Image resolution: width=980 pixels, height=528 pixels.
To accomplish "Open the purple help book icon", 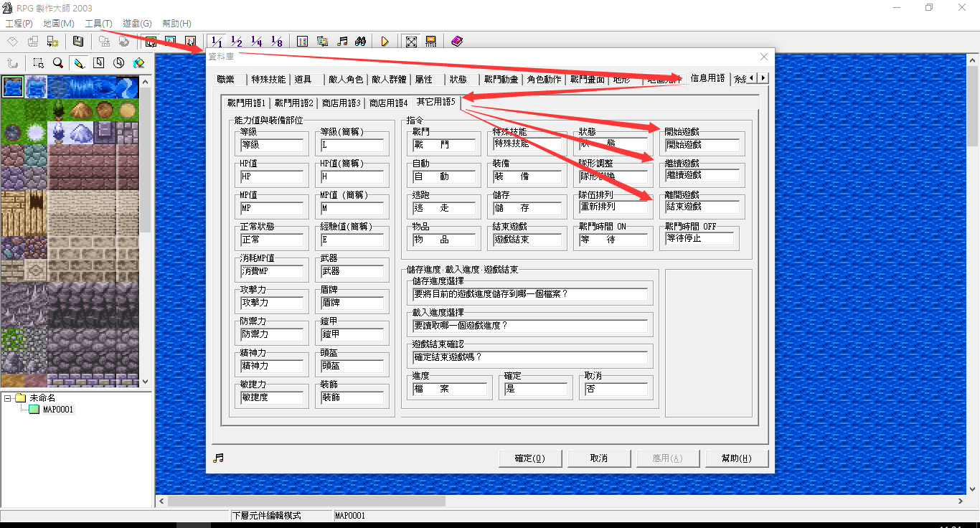I will pos(457,42).
